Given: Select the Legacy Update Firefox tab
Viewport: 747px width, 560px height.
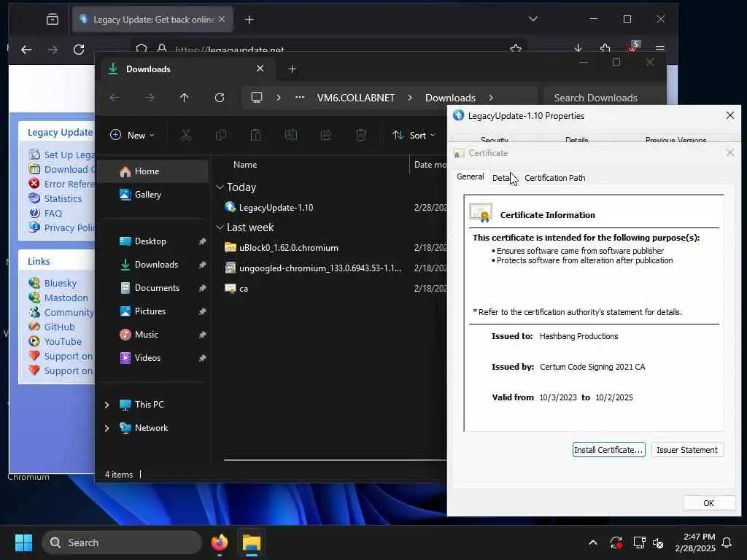Looking at the screenshot, I should point(152,20).
